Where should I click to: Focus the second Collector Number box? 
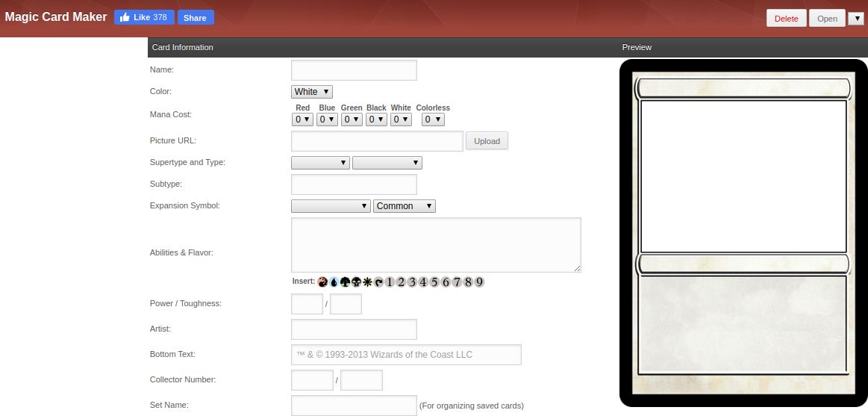(x=361, y=380)
